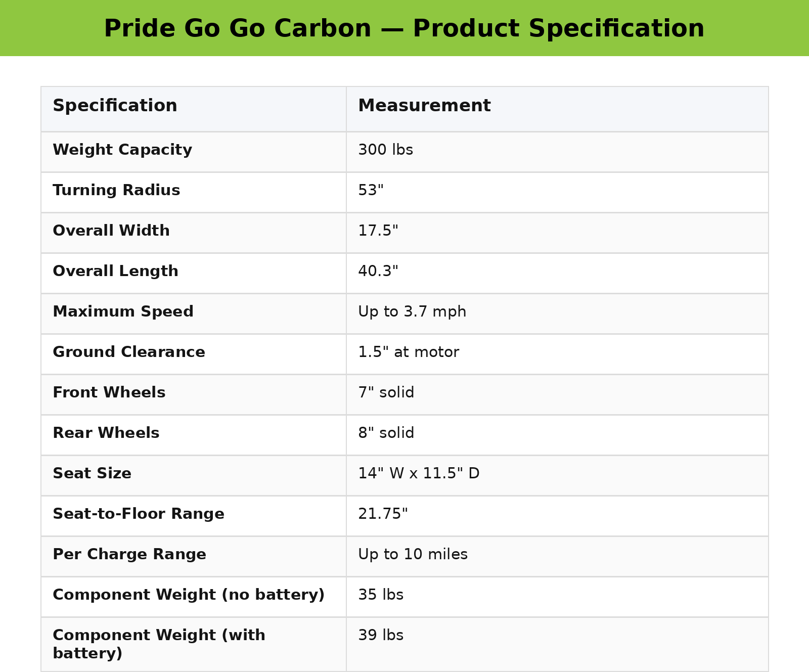Screen dimensions: 809x672
Task: Select the Weight Capacity row label
Action: 122,150
